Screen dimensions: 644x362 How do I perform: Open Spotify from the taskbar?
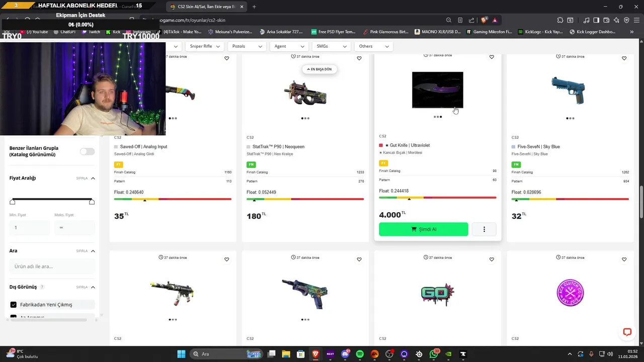coord(360,354)
